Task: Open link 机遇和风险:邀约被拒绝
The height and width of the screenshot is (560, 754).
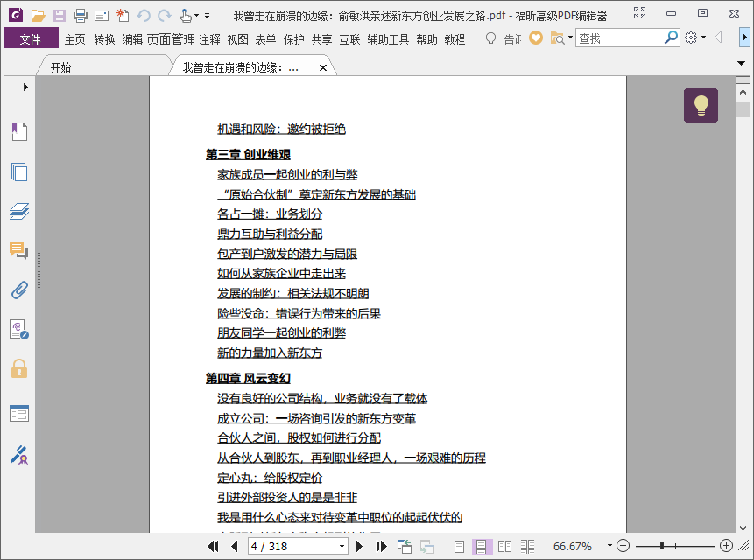Action: (281, 129)
